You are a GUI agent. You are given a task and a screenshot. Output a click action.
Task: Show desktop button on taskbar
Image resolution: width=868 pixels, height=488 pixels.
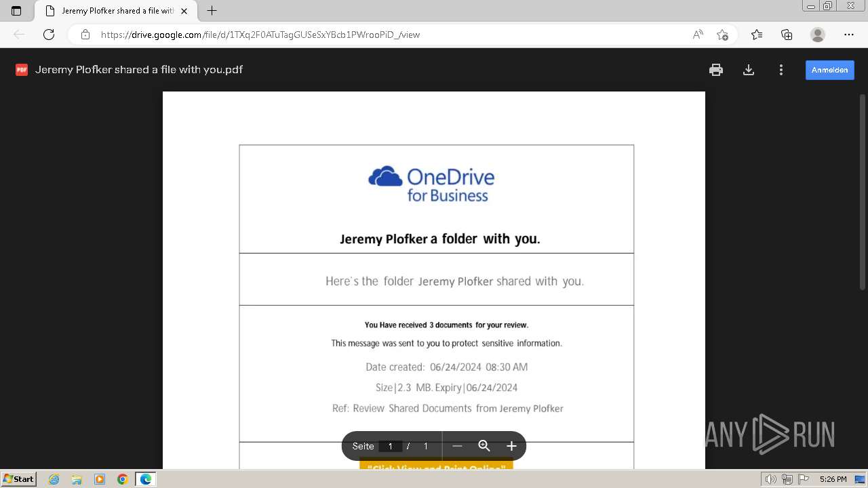click(x=860, y=479)
